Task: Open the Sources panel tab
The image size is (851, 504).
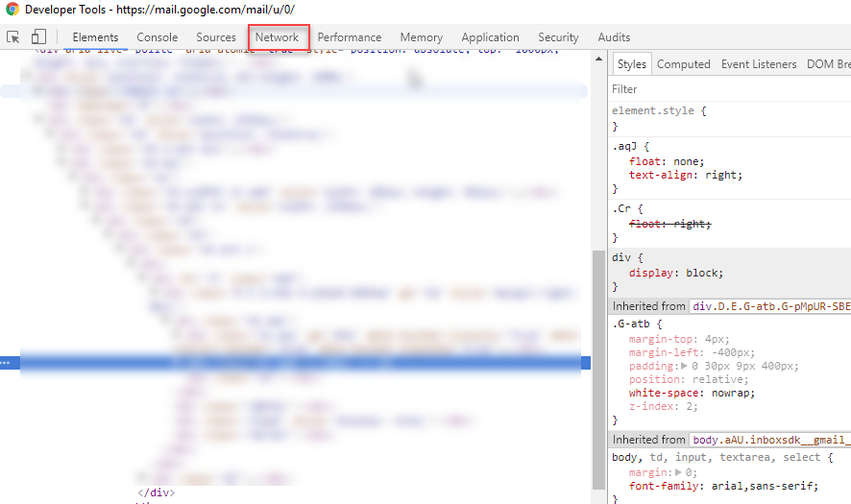Action: pos(216,37)
